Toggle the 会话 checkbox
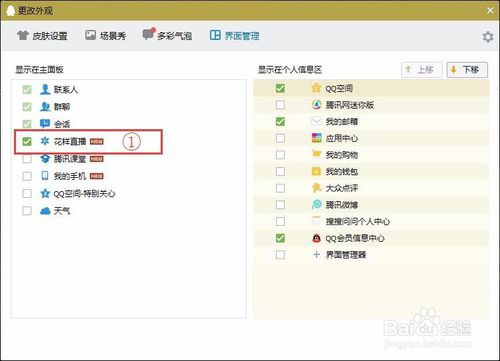This screenshot has width=500, height=361. coord(27,124)
